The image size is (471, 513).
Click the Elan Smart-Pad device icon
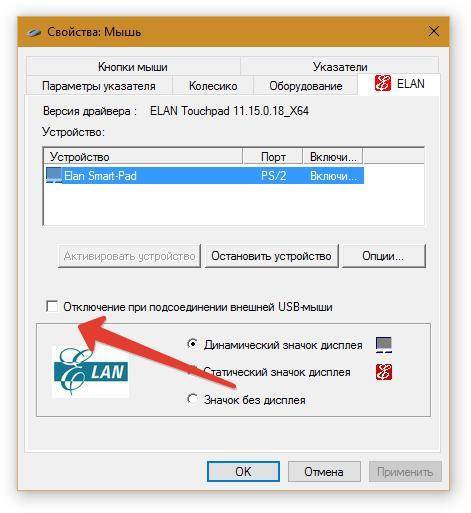pos(54,175)
